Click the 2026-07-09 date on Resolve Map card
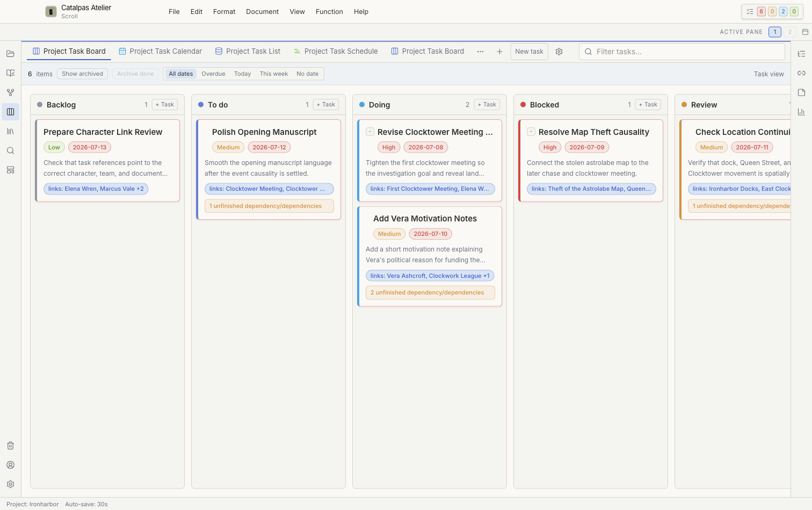 point(587,147)
